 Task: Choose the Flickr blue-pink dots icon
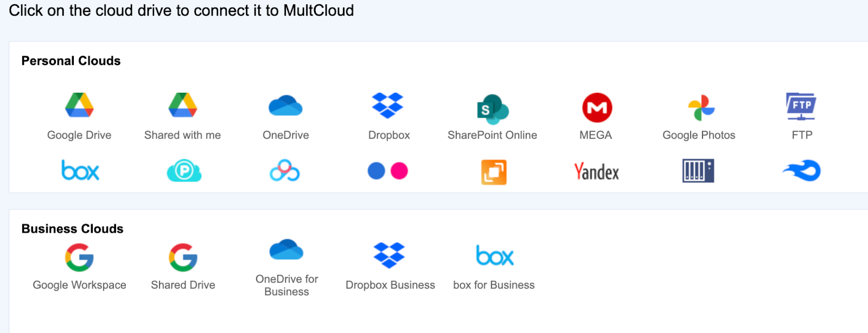point(387,171)
